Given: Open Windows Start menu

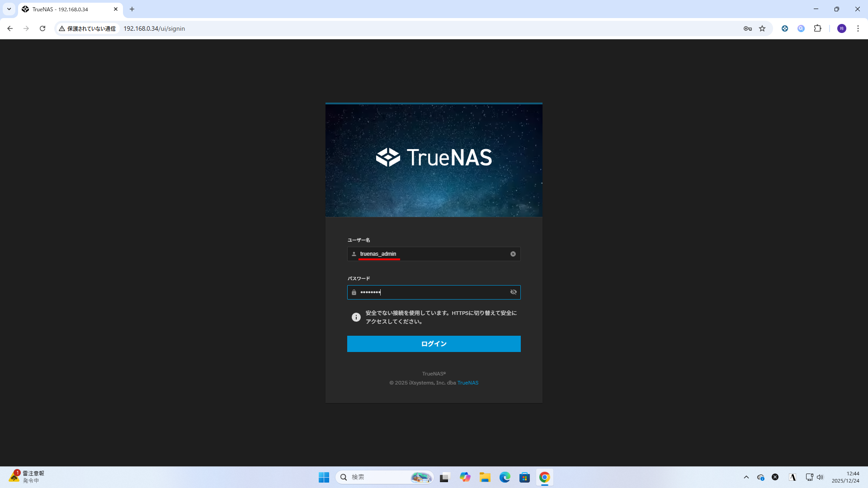Looking at the screenshot, I should click(x=324, y=477).
